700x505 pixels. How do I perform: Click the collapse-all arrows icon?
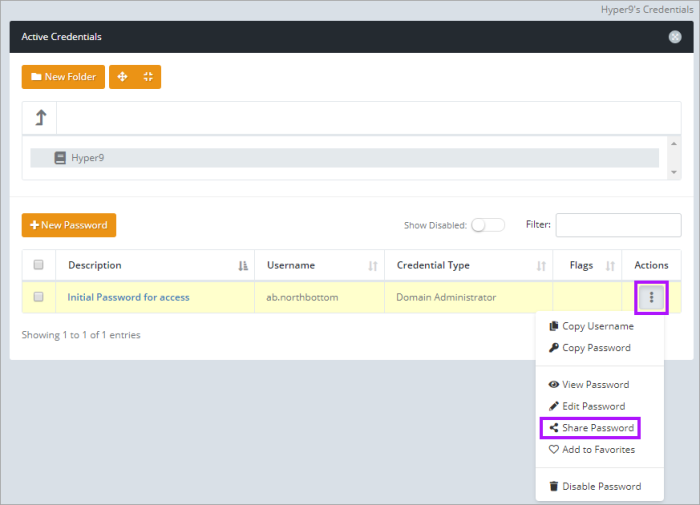coord(148,77)
